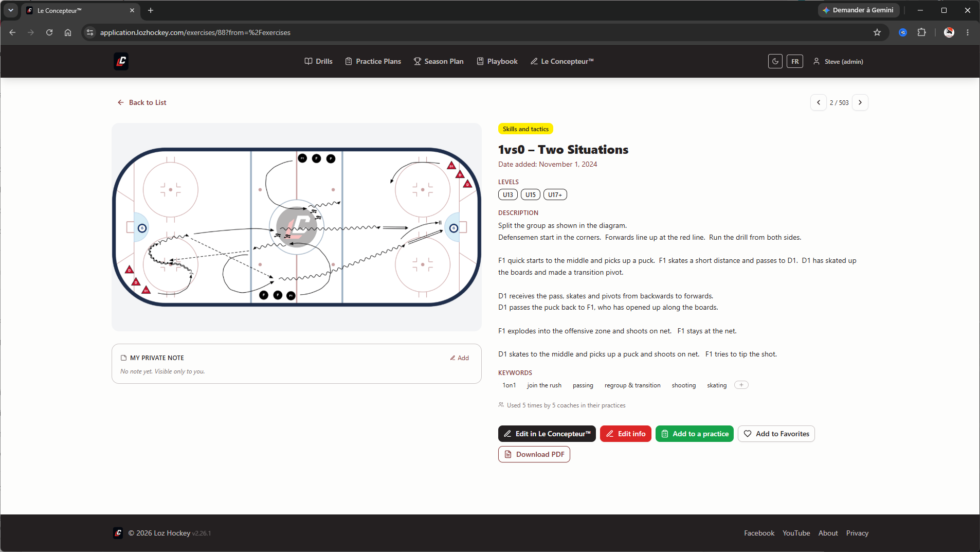980x552 pixels.
Task: Click regroup & transition keyword
Action: pyautogui.click(x=632, y=385)
